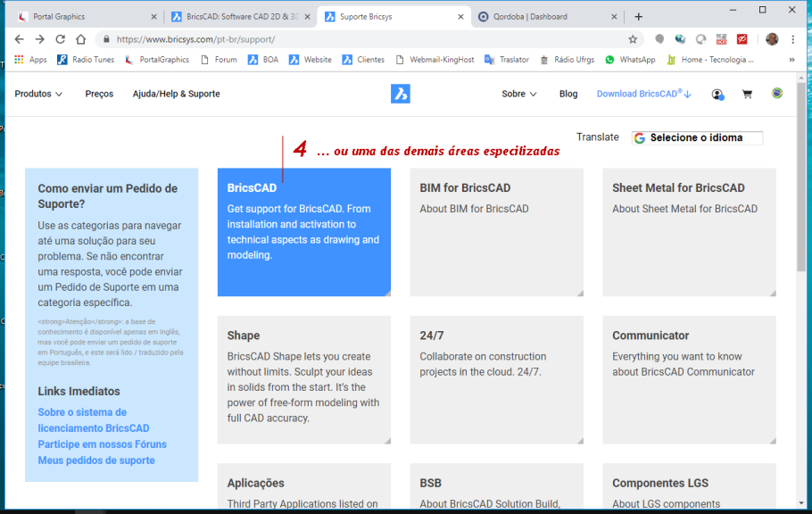Switch to the Portal Graphics tab
Screen dimensions: 812x514
pyautogui.click(x=86, y=17)
